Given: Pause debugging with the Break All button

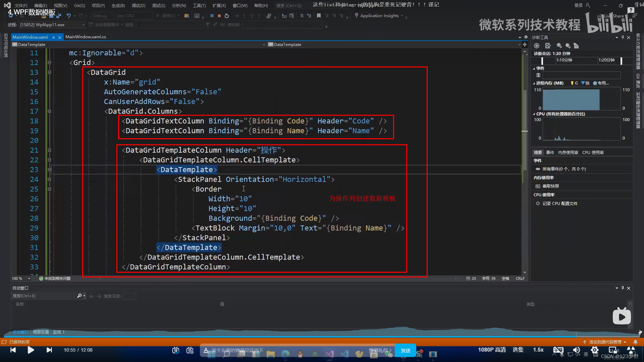Looking at the screenshot, I should coord(212,16).
